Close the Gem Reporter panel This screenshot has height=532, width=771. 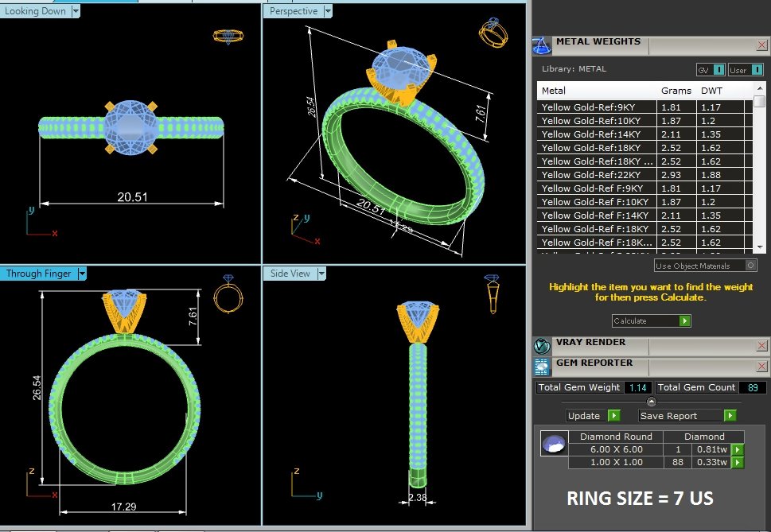point(761,367)
